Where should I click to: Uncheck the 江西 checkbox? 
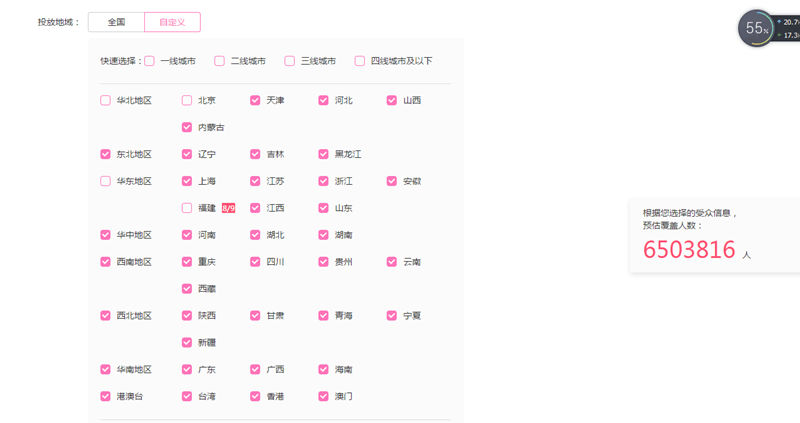[255, 208]
